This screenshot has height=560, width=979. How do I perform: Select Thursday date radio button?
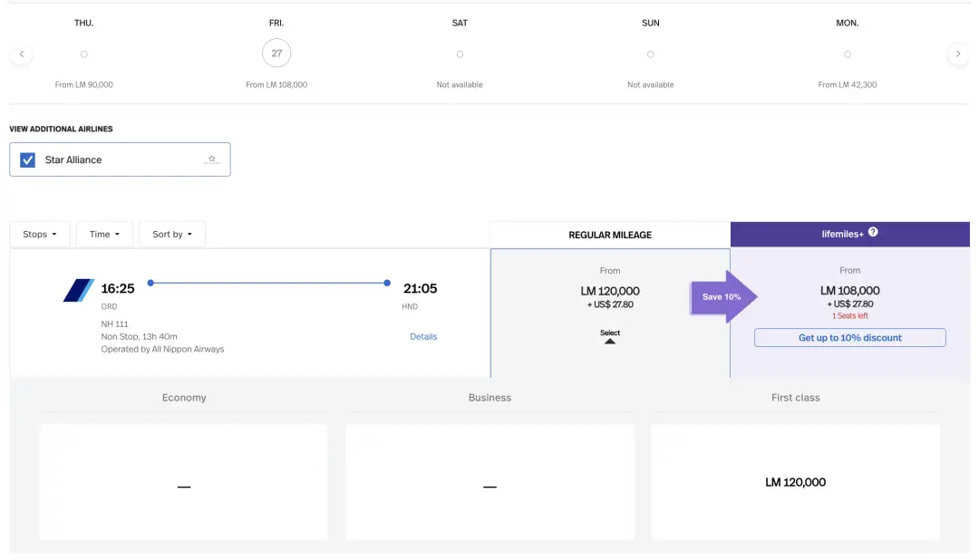pos(83,54)
